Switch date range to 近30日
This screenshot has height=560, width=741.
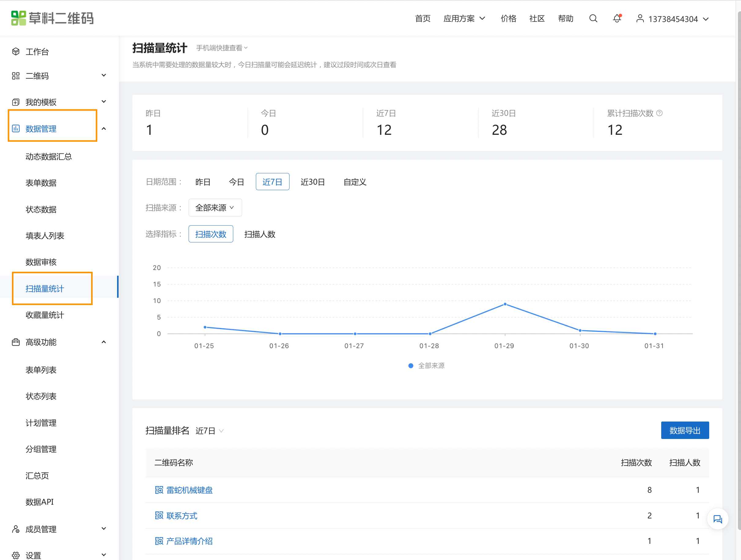[x=312, y=182]
